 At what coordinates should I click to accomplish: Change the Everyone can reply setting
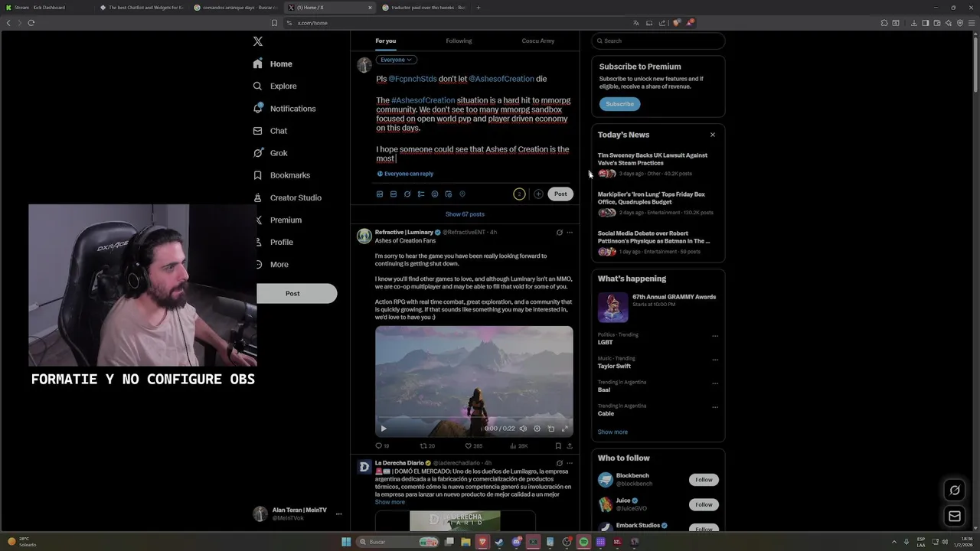[405, 174]
